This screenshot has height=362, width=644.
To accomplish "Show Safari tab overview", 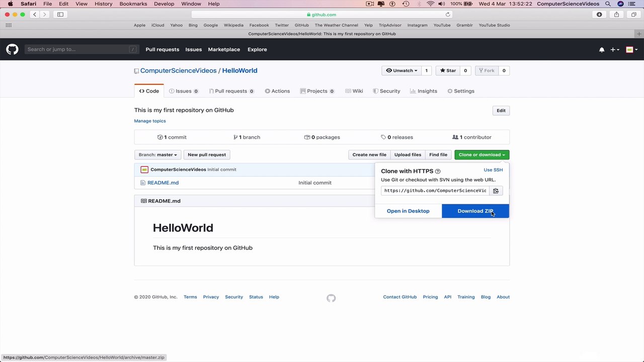I will (x=633, y=15).
